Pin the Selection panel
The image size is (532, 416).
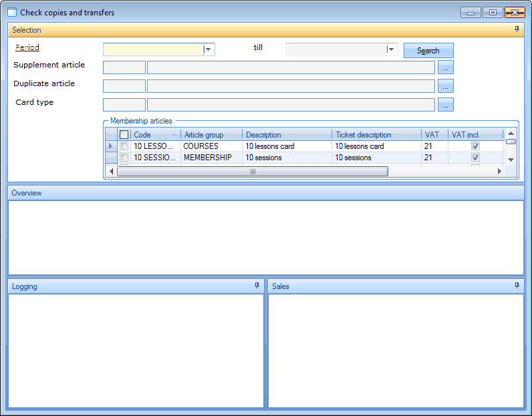517,29
